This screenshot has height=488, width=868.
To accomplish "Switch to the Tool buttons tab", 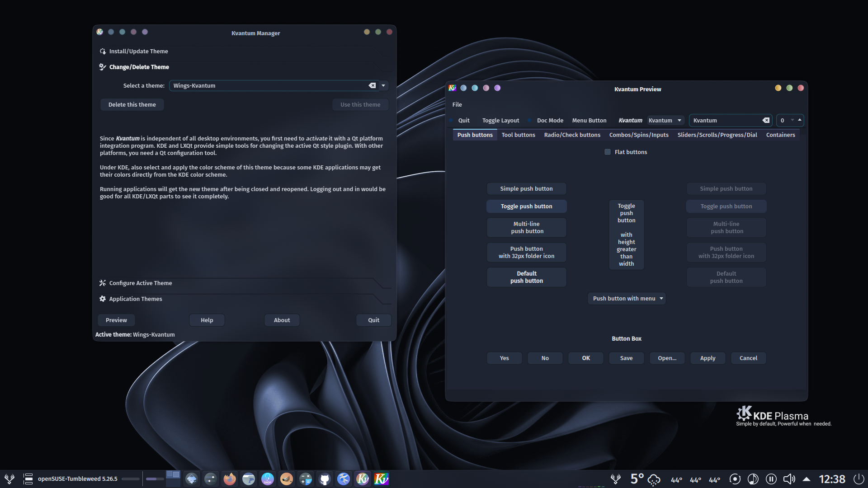I will (x=518, y=135).
